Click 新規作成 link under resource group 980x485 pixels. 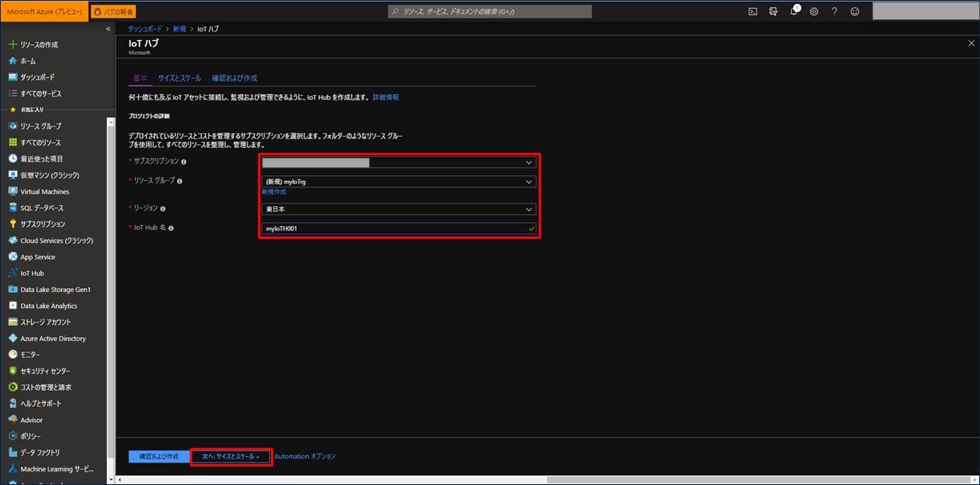click(274, 192)
